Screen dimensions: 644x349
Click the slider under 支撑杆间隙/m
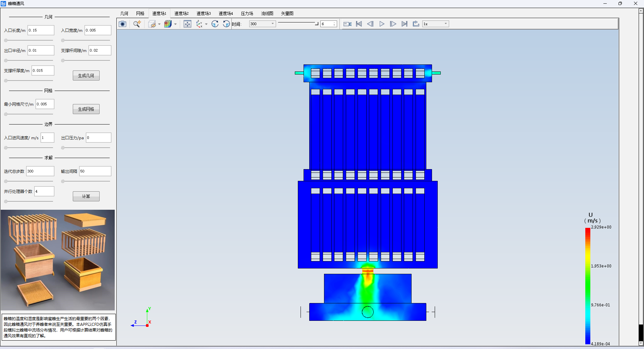coord(86,60)
